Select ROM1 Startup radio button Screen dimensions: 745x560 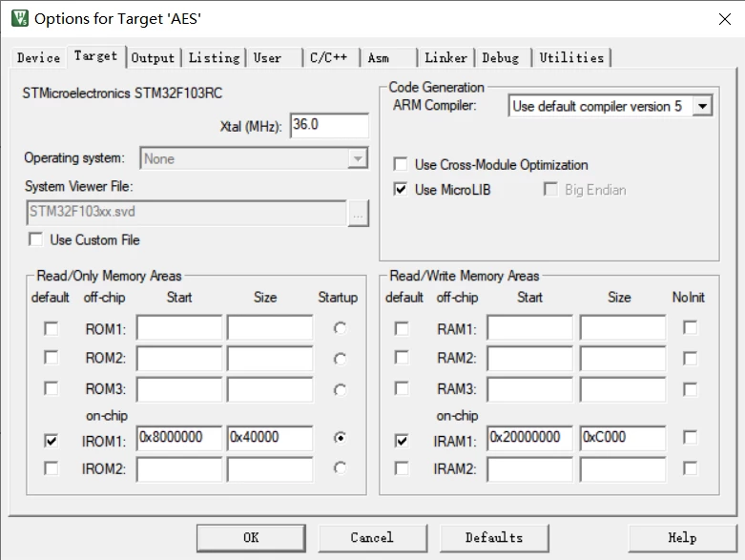[340, 328]
